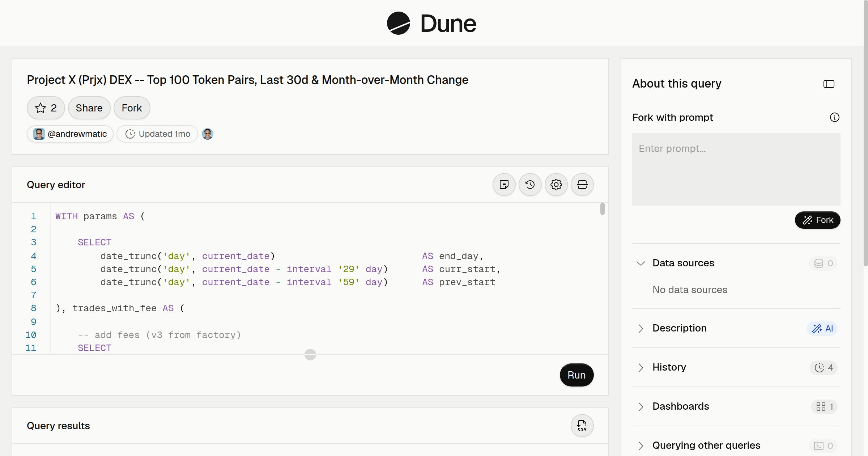Viewport: 868px width, 456px height.
Task: Click the History count badge showing 4
Action: point(824,368)
